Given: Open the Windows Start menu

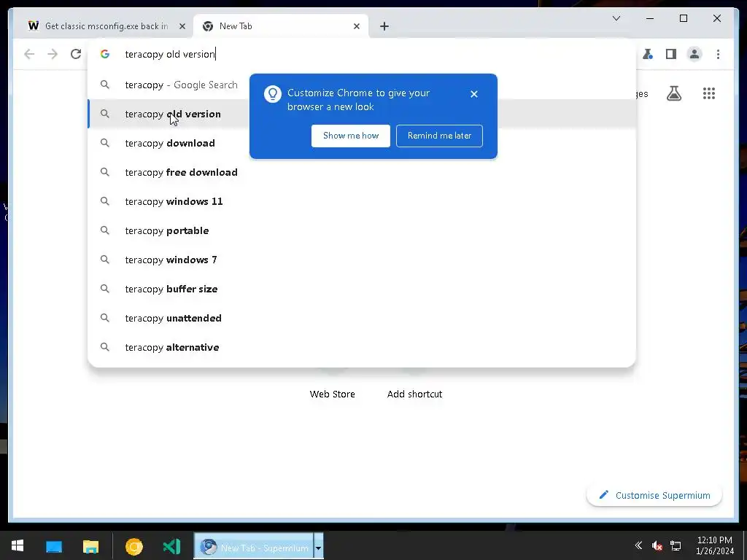Looking at the screenshot, I should [18, 546].
